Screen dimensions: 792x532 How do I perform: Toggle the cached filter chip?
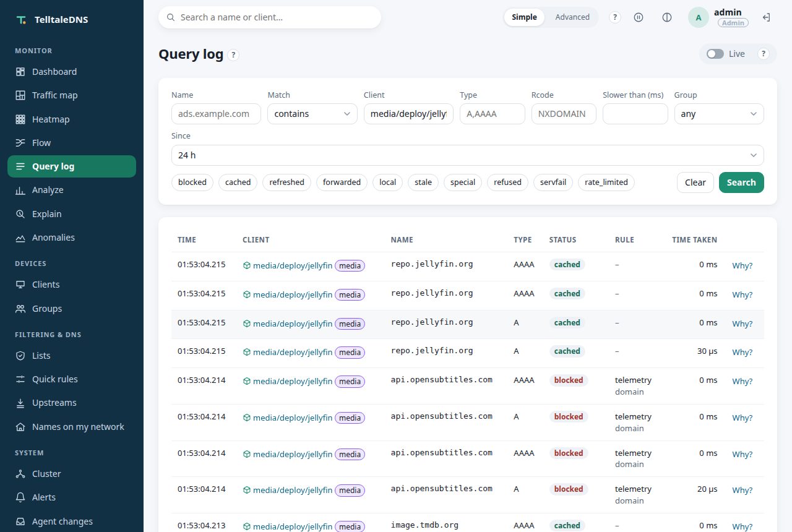[238, 182]
